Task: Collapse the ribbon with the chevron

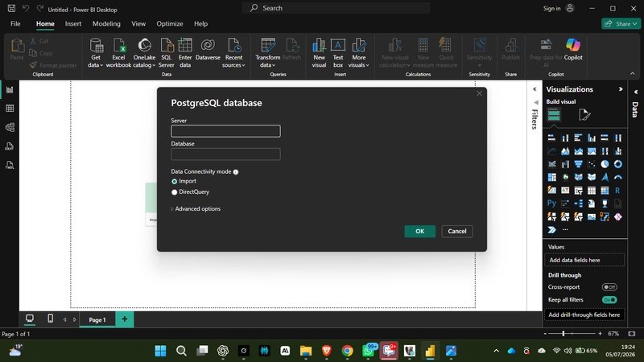Action: click(633, 73)
